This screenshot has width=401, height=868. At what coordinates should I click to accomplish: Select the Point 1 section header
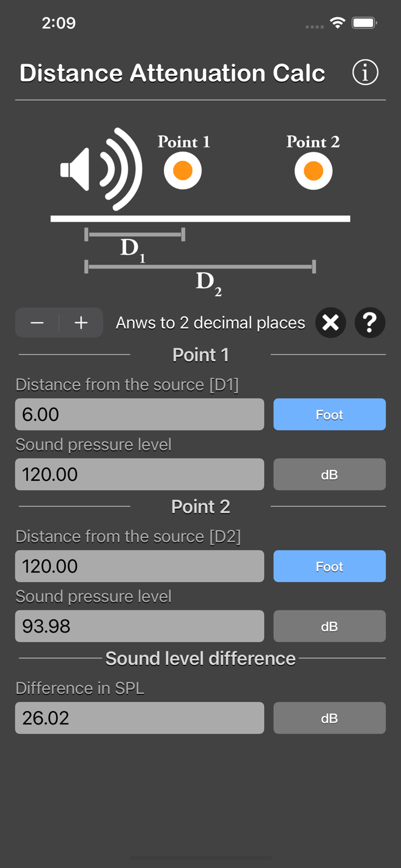point(200,355)
